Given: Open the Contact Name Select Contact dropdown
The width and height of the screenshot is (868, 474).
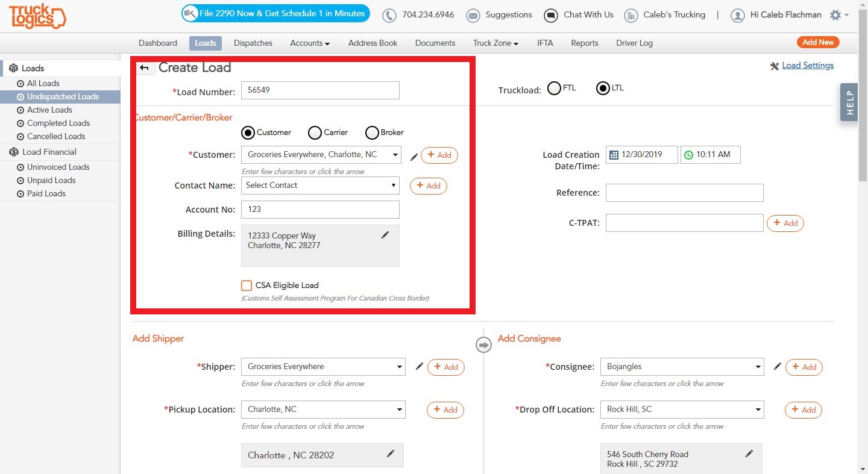Looking at the screenshot, I should (320, 186).
